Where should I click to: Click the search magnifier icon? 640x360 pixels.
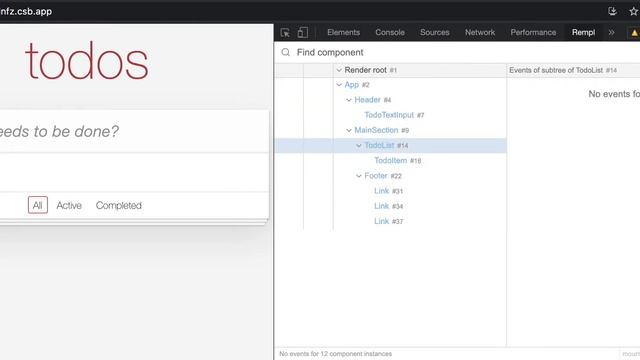click(286, 52)
